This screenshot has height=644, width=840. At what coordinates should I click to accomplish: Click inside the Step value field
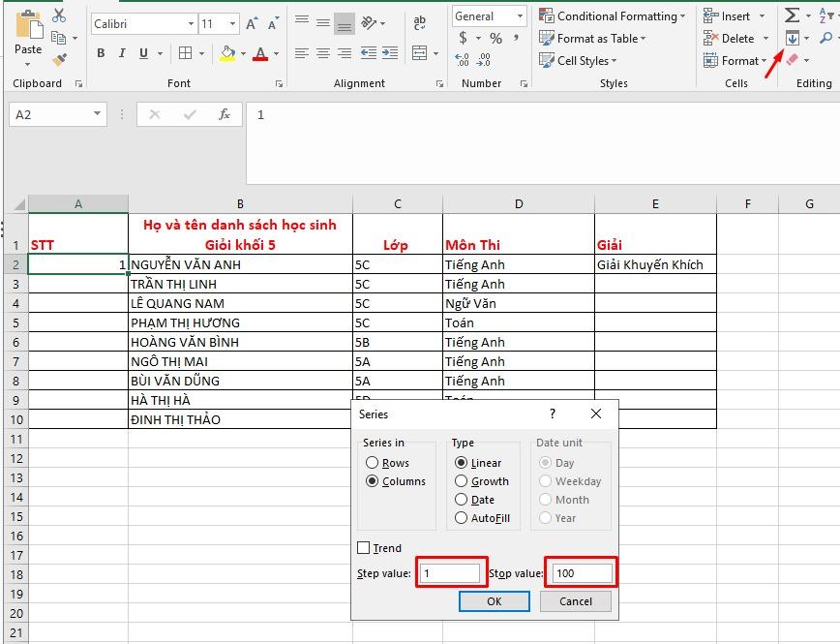[452, 572]
